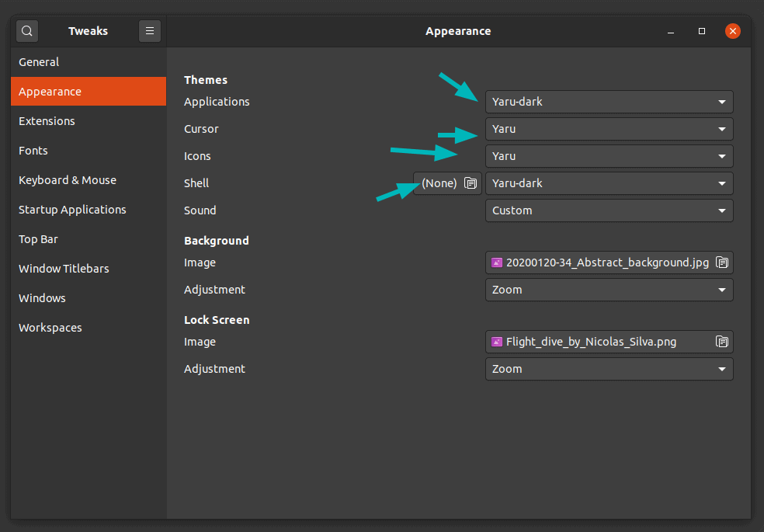Image resolution: width=764 pixels, height=532 pixels.
Task: Click the file chooser icon on the Lock Screen Image row
Action: (721, 342)
